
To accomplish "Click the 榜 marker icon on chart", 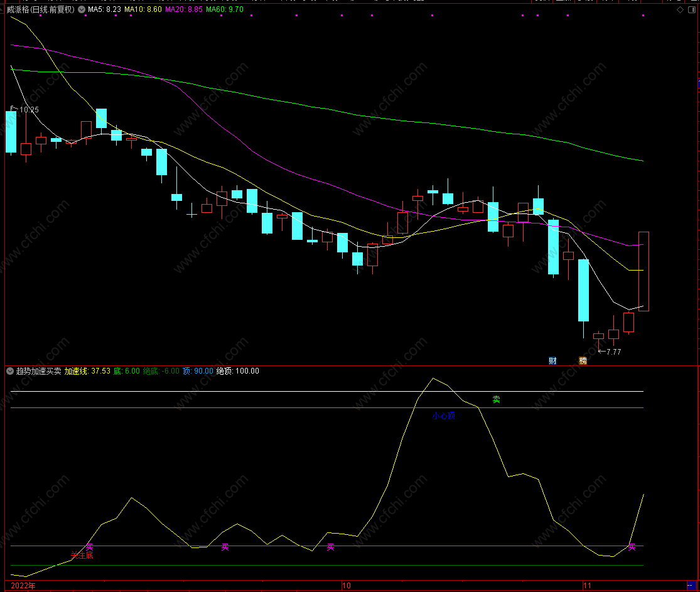I will [x=583, y=361].
